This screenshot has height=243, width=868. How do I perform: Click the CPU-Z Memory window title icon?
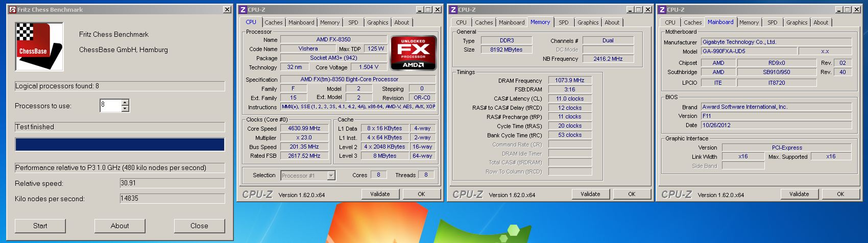tap(453, 10)
